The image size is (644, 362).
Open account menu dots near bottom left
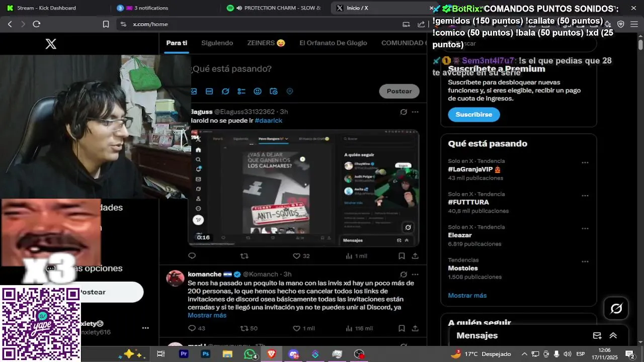coord(145,328)
